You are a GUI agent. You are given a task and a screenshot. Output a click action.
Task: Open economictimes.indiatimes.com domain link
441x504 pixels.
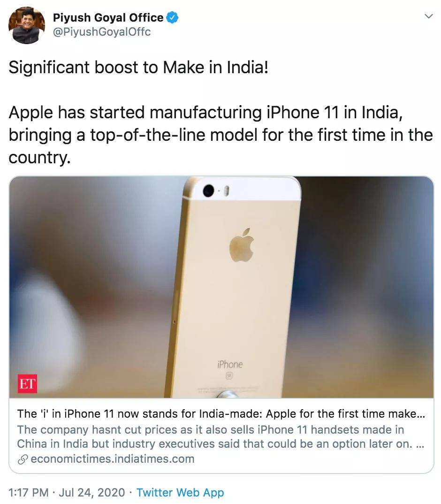[x=113, y=458]
